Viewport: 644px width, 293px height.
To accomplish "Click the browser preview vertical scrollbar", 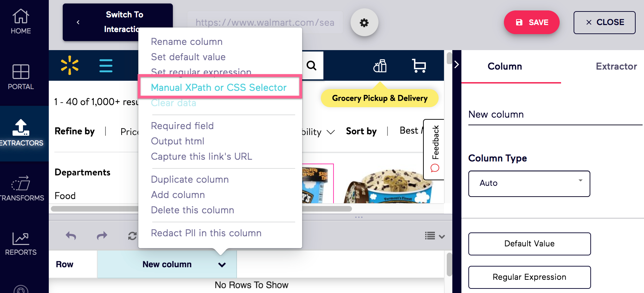I will click(x=449, y=58).
